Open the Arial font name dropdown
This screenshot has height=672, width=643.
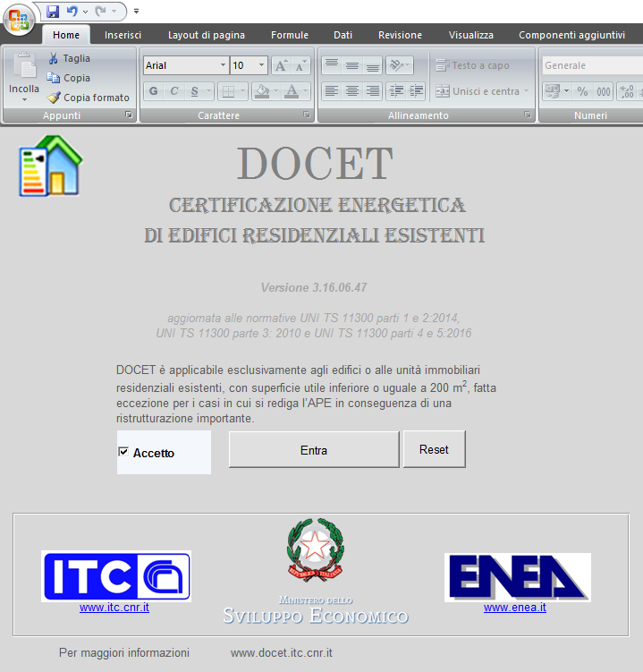coord(224,65)
